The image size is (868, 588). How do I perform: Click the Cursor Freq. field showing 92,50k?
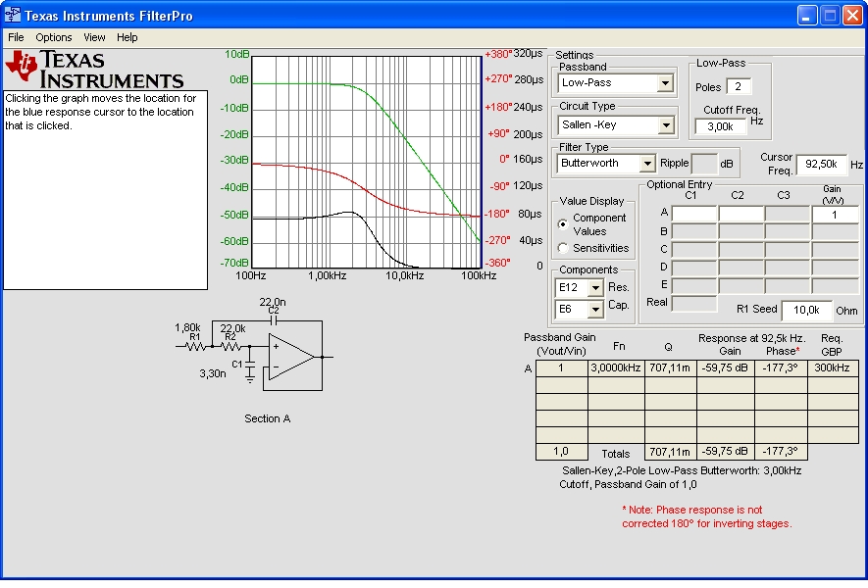tap(822, 165)
